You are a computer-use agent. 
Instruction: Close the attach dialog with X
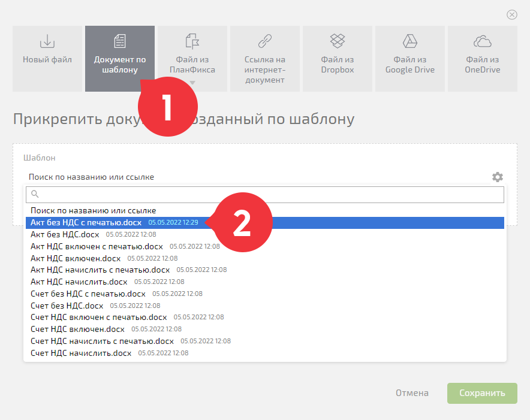tap(512, 14)
